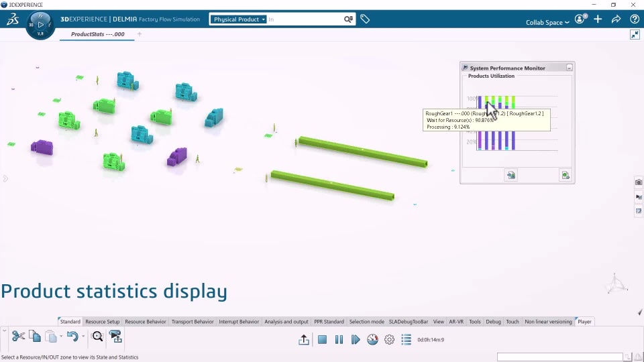The height and width of the screenshot is (362, 644).
Task: Switch to the Standard toolbar tab
Action: tap(70, 322)
